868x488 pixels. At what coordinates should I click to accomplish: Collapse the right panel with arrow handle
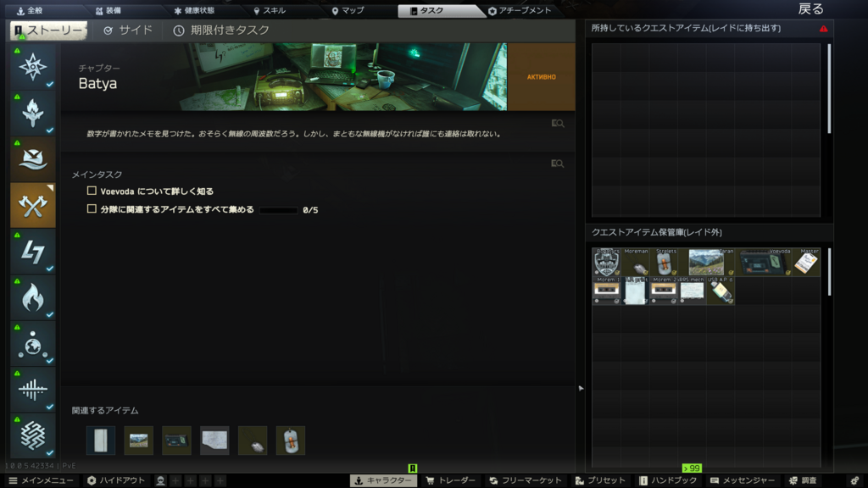tap(581, 388)
